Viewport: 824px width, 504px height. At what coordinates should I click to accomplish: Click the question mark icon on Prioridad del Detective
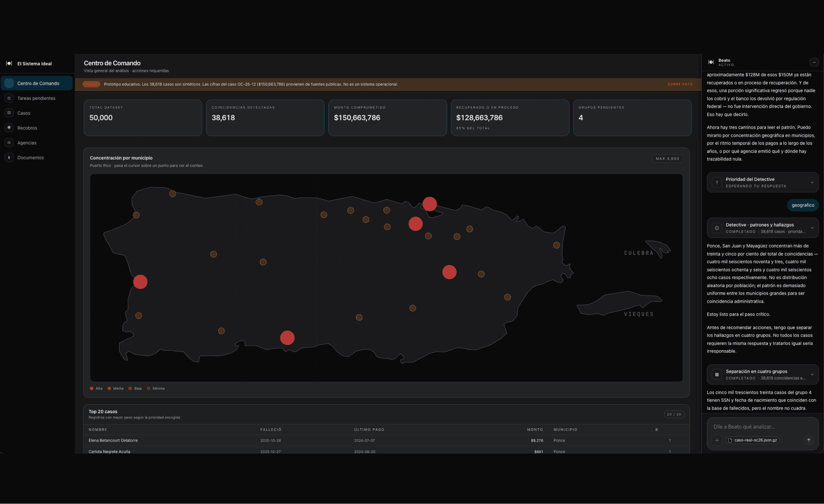717,182
